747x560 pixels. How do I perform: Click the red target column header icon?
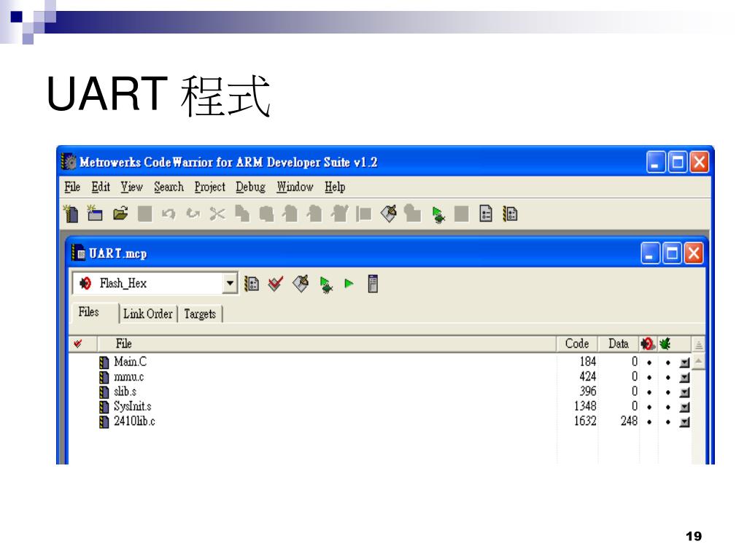648,343
